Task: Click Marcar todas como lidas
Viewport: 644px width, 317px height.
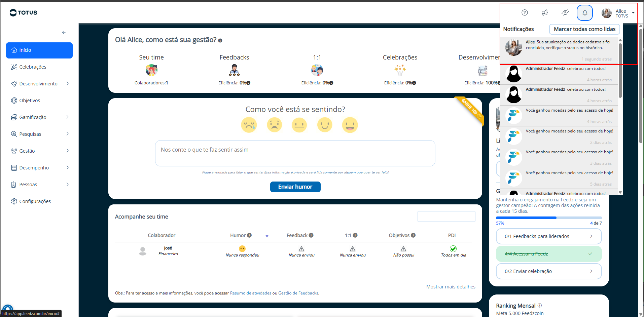Action: pos(584,29)
